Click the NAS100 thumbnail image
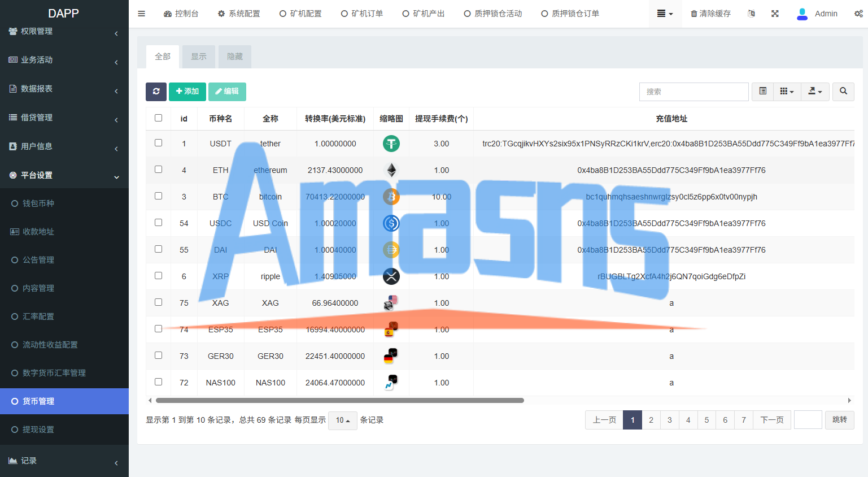Image resolution: width=868 pixels, height=477 pixels. coord(391,383)
